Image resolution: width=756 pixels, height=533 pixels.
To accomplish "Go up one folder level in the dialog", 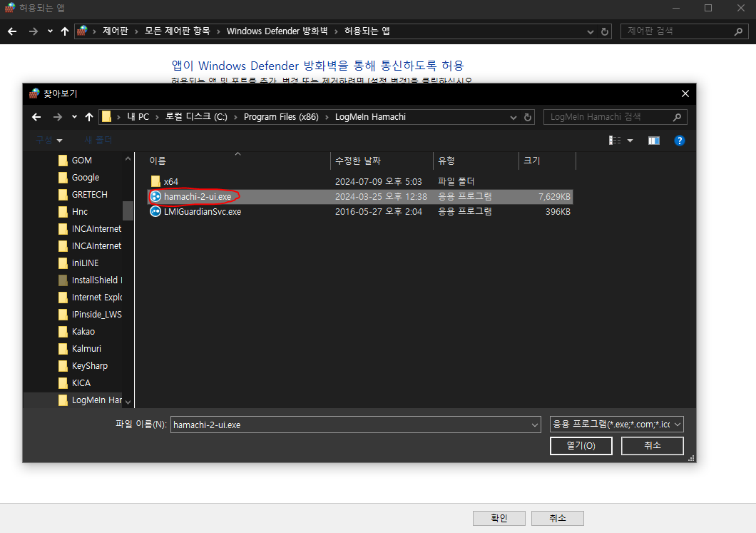I will (89, 117).
